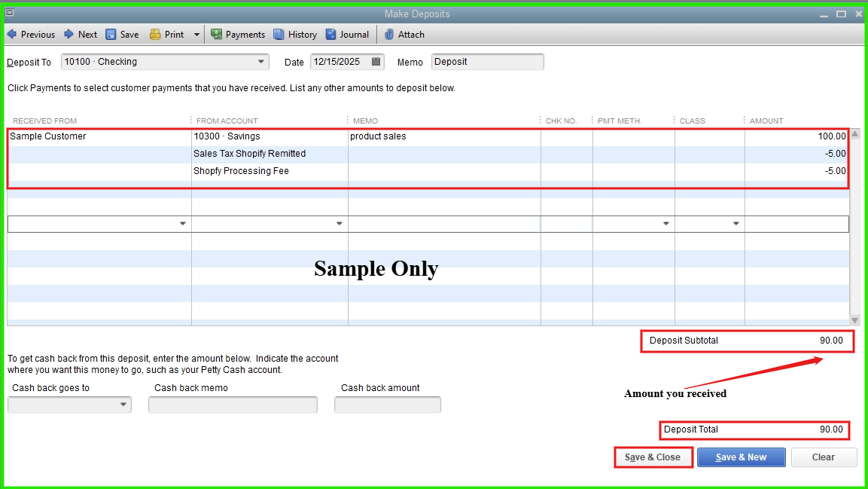
Task: Open the Payments icon in toolbar
Action: pos(217,34)
